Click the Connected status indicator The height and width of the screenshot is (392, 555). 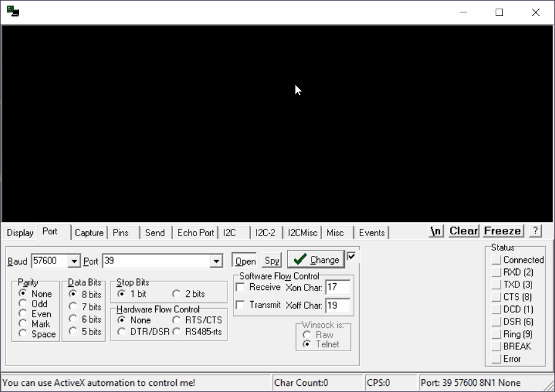coord(496,260)
